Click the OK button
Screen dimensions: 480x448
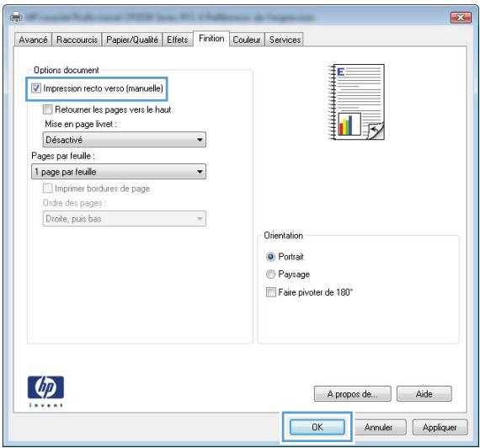click(x=317, y=427)
